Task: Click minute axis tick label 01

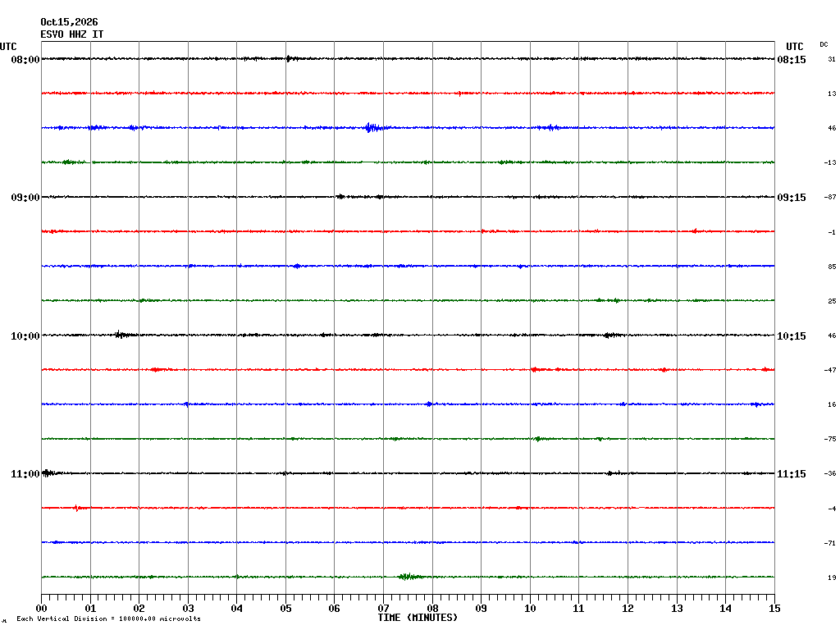Action: (90, 608)
